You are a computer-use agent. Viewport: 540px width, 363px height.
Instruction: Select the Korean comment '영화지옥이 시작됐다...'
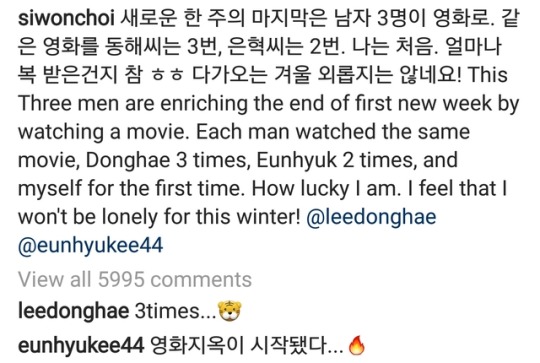coord(247,345)
